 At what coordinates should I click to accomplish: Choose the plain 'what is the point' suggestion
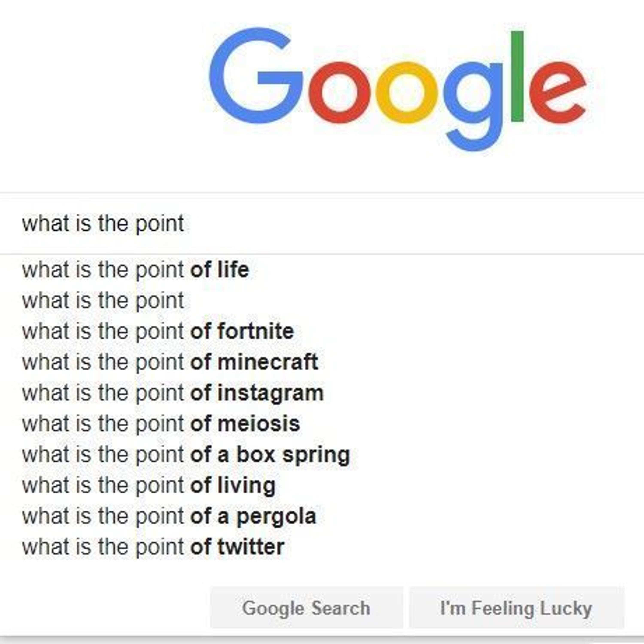pos(103,300)
